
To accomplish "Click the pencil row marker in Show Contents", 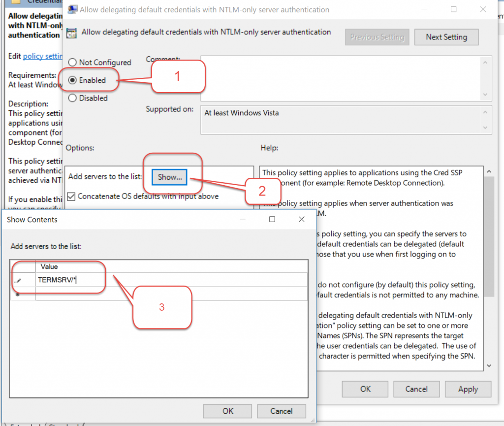I will click(x=18, y=280).
